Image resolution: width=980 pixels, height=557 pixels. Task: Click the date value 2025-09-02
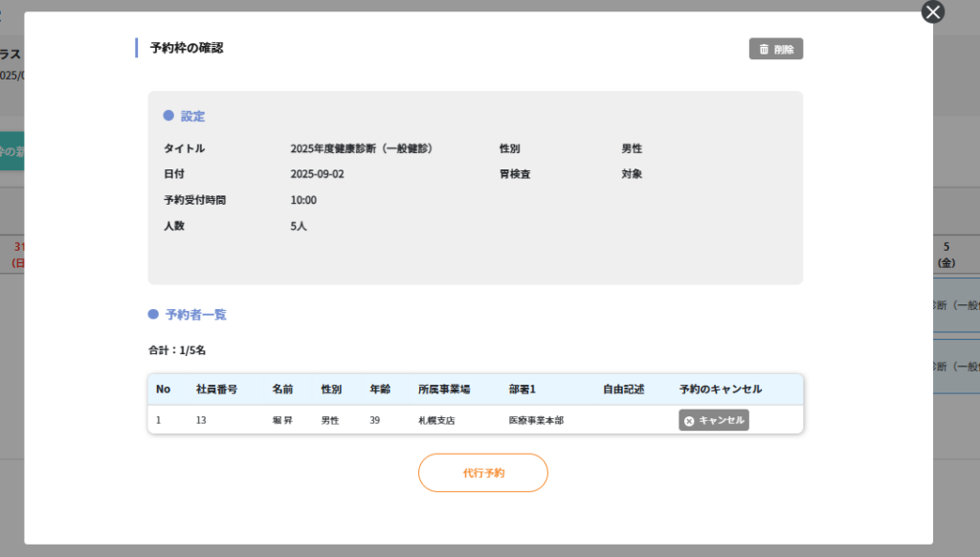coord(317,174)
